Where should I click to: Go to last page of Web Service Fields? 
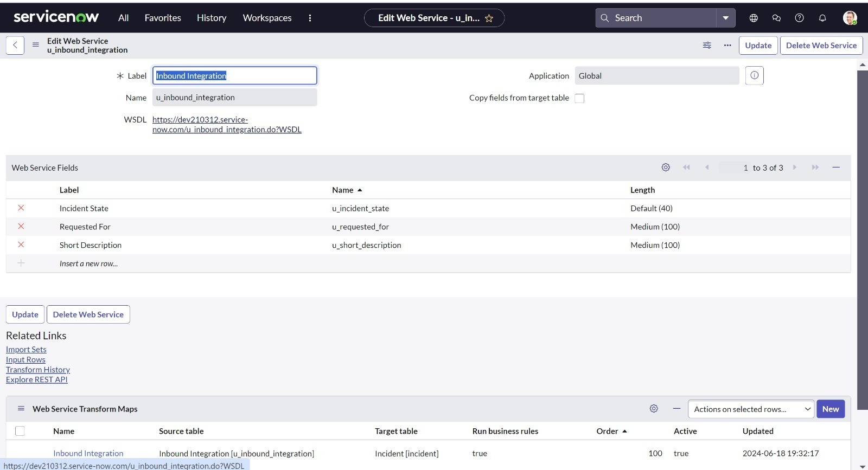point(815,168)
